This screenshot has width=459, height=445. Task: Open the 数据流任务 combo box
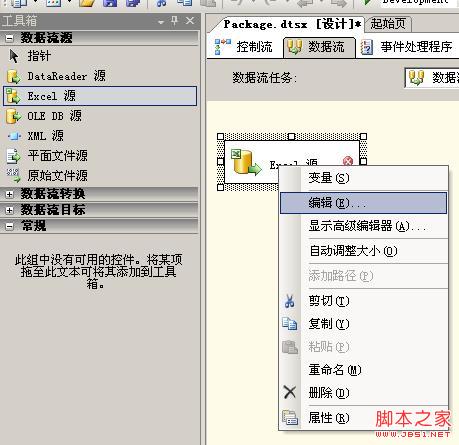point(432,78)
